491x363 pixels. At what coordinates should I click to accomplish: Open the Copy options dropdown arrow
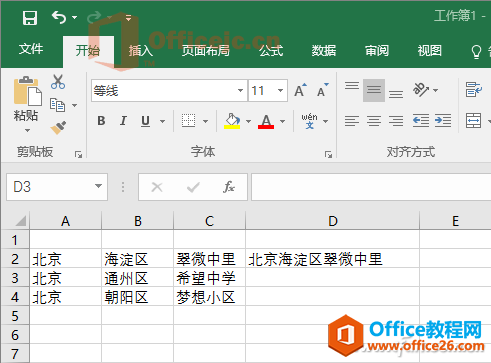click(74, 105)
